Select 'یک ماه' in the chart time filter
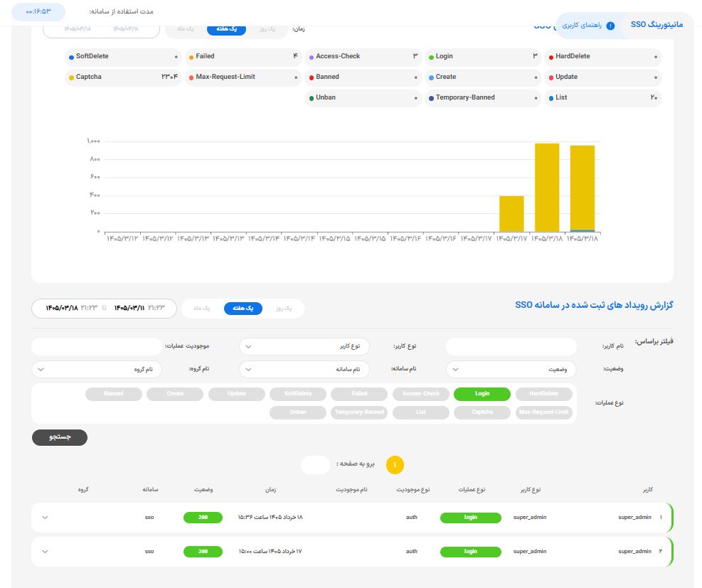The width and height of the screenshot is (702, 588). point(186,29)
